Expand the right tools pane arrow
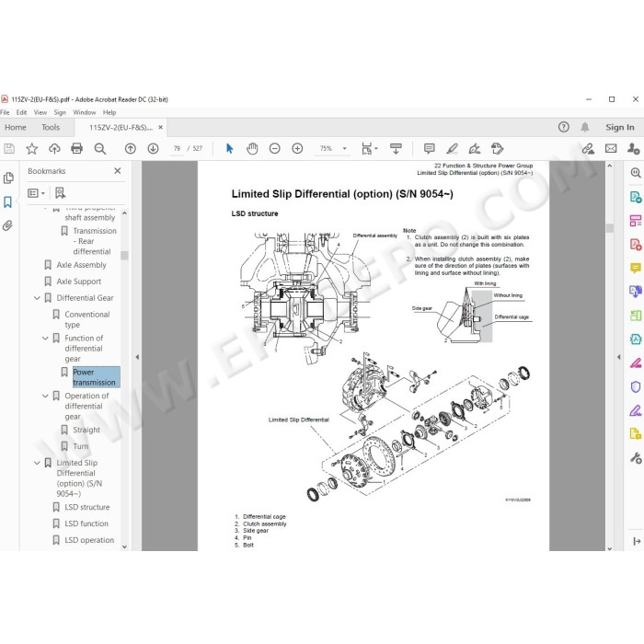Screen dimensions: 644x644 click(618, 357)
